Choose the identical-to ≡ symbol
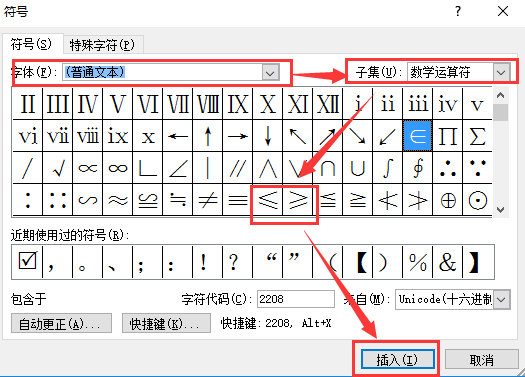525x377 pixels. click(238, 200)
